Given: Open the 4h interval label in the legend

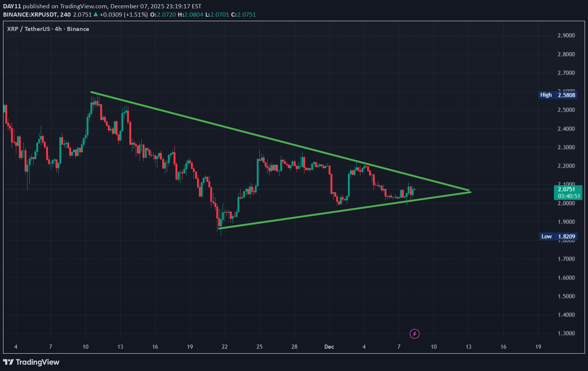Looking at the screenshot, I should (57, 29).
